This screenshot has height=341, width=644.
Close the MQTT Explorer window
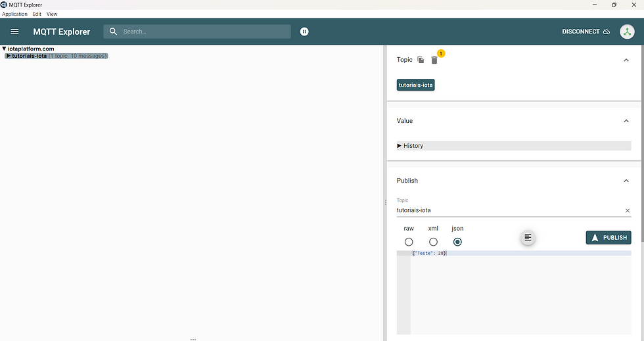tap(633, 5)
